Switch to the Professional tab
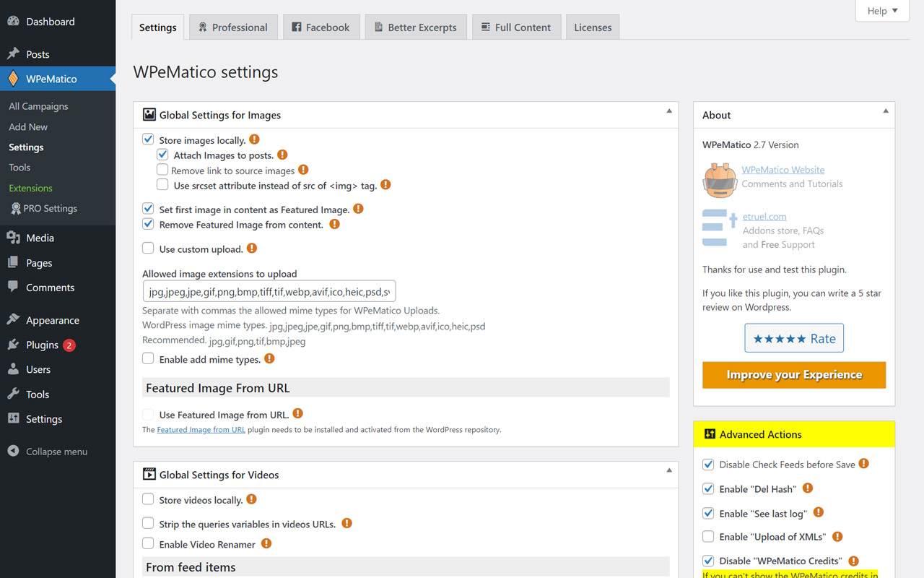This screenshot has height=578, width=924. (233, 27)
